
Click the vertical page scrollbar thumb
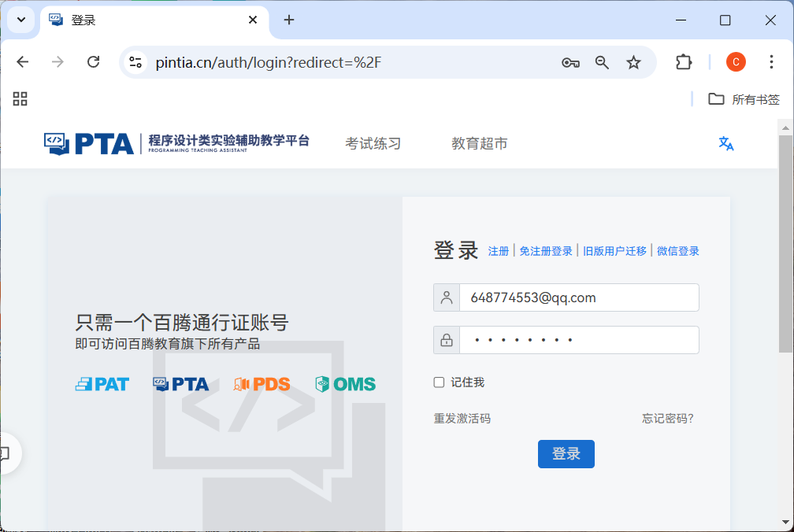pos(785,243)
